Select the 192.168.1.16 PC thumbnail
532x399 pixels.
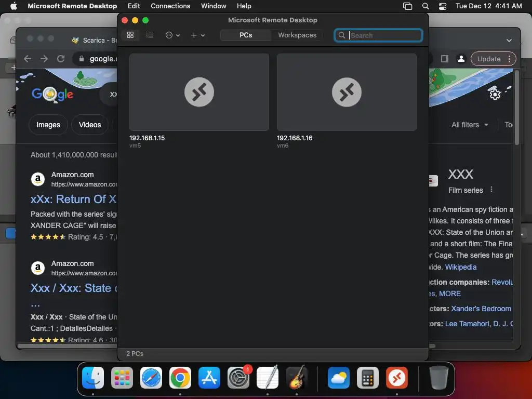click(347, 92)
